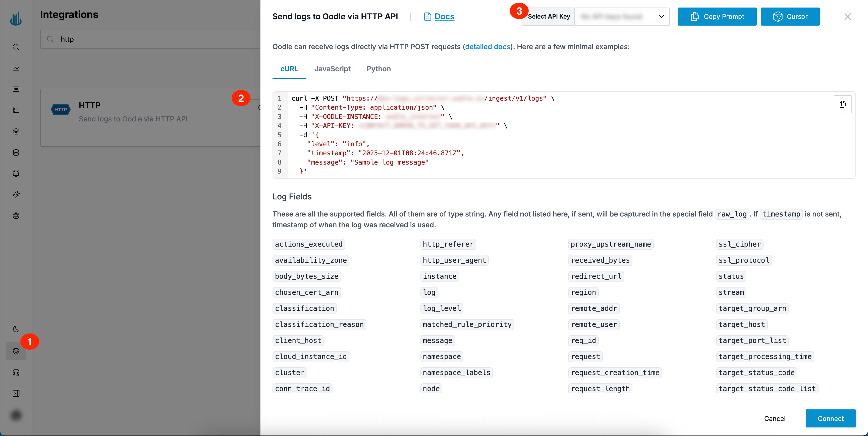Open the AI assistant sparkles icon
Image resolution: width=868 pixels, height=436 pixels.
tap(16, 195)
